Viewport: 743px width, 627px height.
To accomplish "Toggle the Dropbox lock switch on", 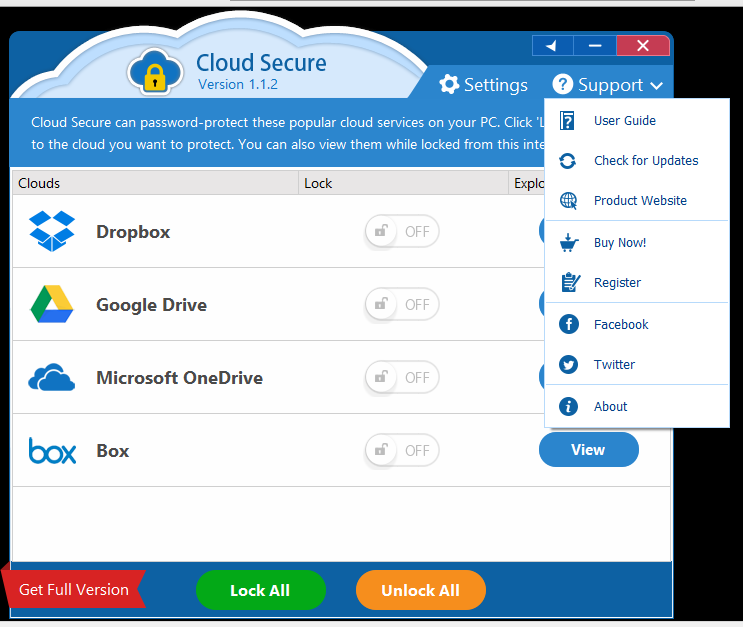I will pyautogui.click(x=402, y=231).
